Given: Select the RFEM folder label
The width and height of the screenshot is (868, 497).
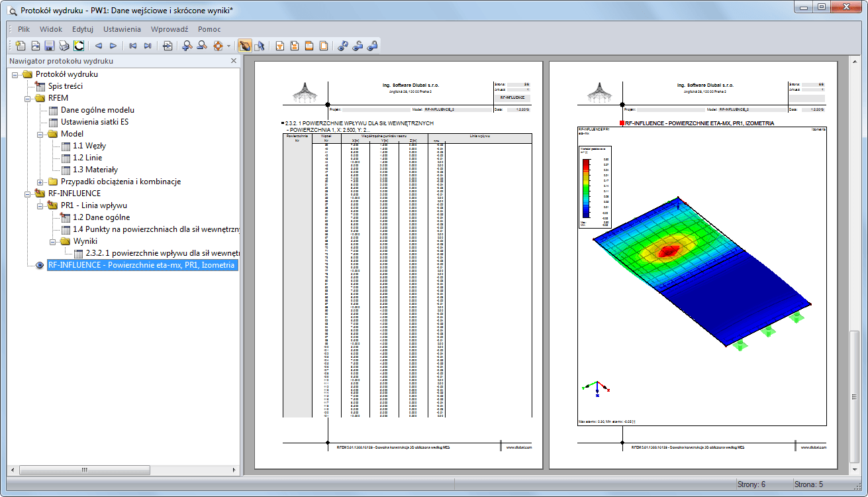Looking at the screenshot, I should click(58, 98).
